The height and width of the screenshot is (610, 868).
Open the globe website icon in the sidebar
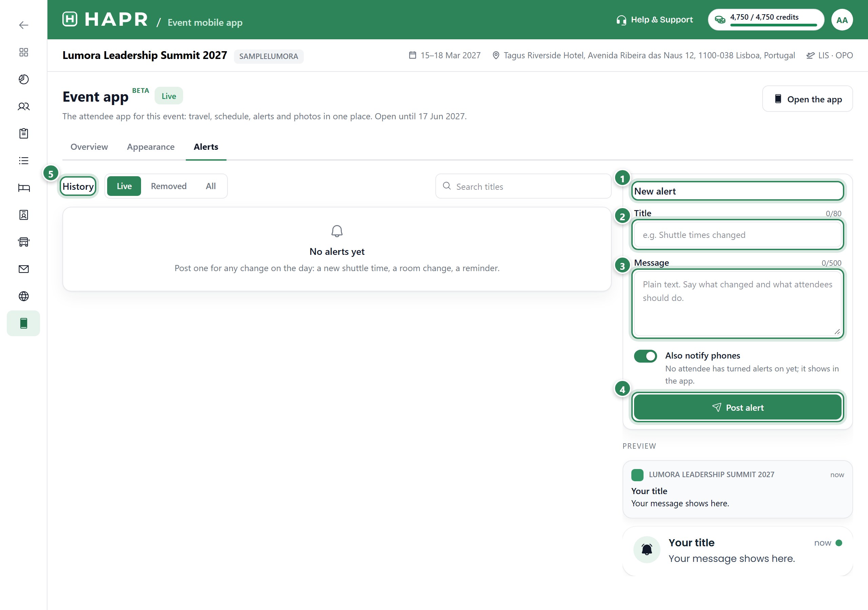pos(23,296)
